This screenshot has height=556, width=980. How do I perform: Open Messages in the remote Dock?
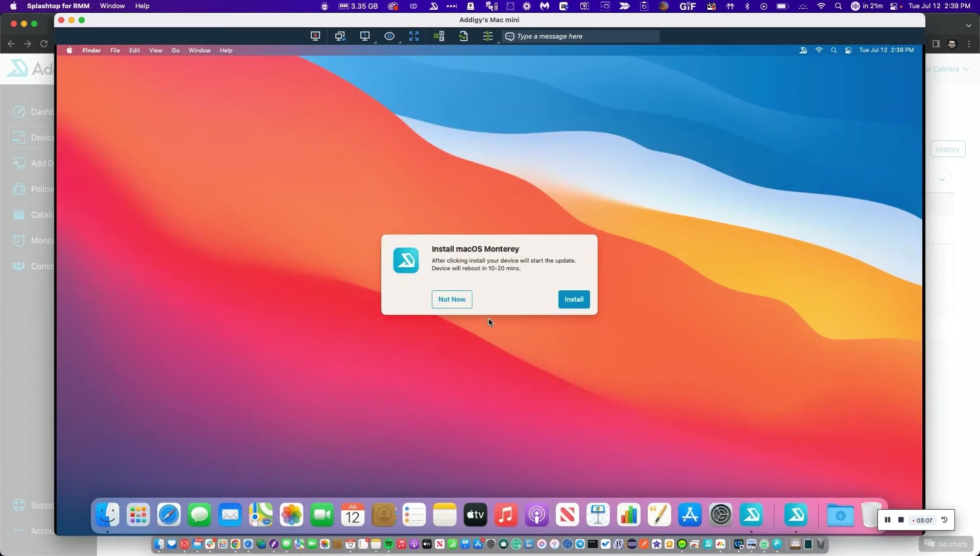(x=200, y=515)
